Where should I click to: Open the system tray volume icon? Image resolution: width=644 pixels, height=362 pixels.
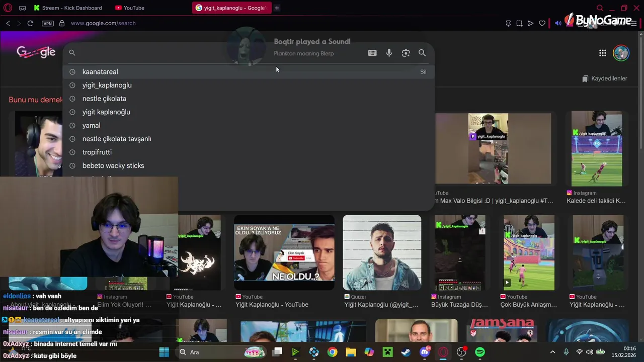click(x=589, y=352)
